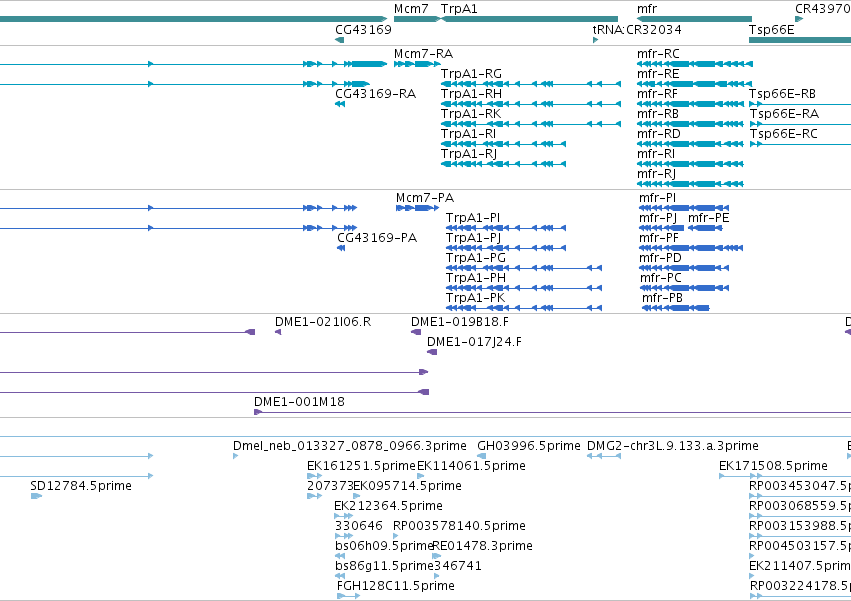
Task: Open the TrpA1-PG protein label
Action: tap(476, 258)
